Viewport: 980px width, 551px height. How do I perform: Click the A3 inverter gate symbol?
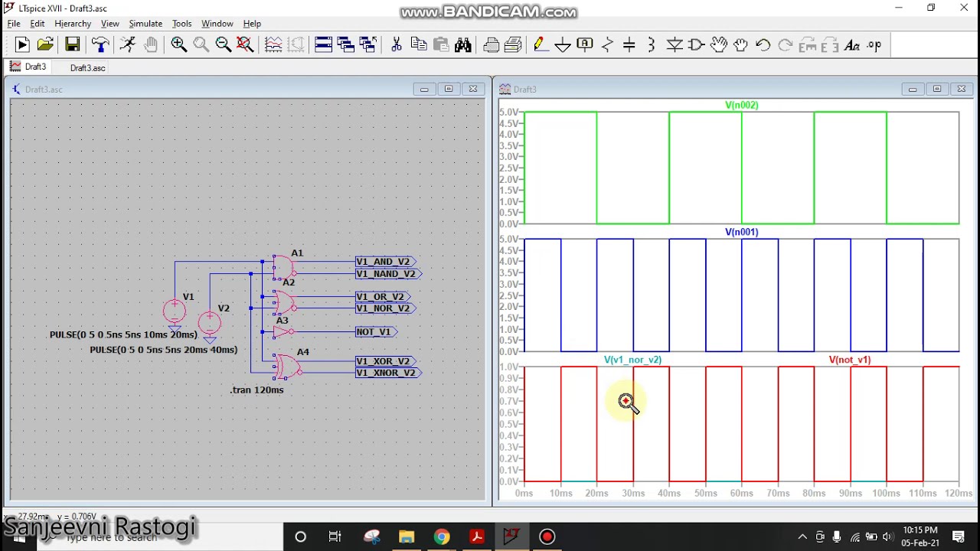[x=283, y=332]
